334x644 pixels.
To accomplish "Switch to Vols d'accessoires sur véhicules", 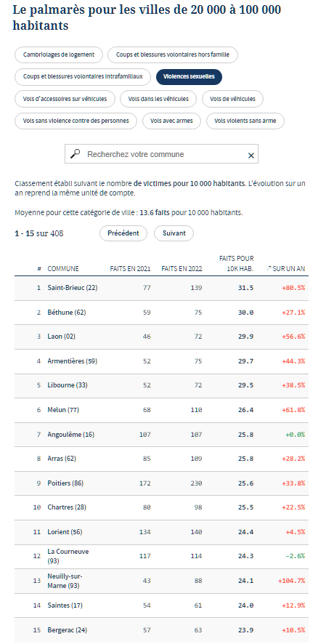I will tap(65, 99).
